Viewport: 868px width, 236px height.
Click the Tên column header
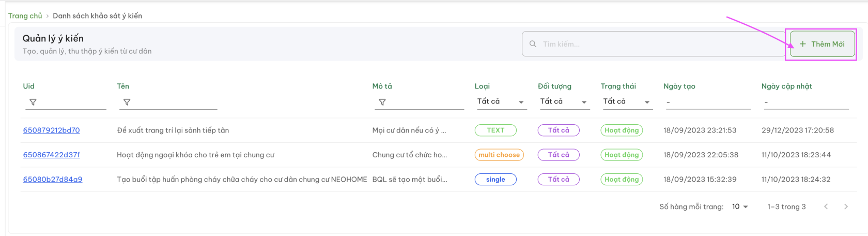(123, 86)
